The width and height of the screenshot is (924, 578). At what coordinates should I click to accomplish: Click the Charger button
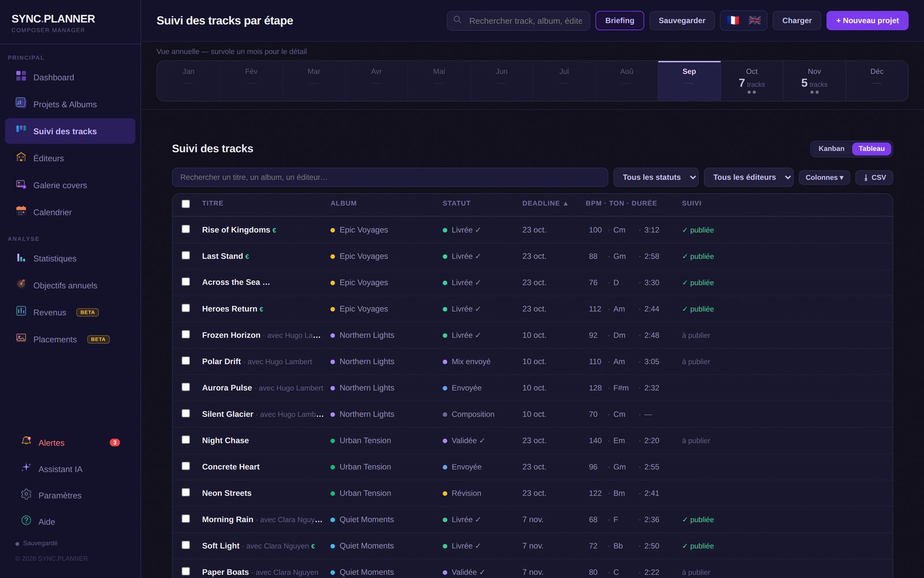(x=797, y=20)
